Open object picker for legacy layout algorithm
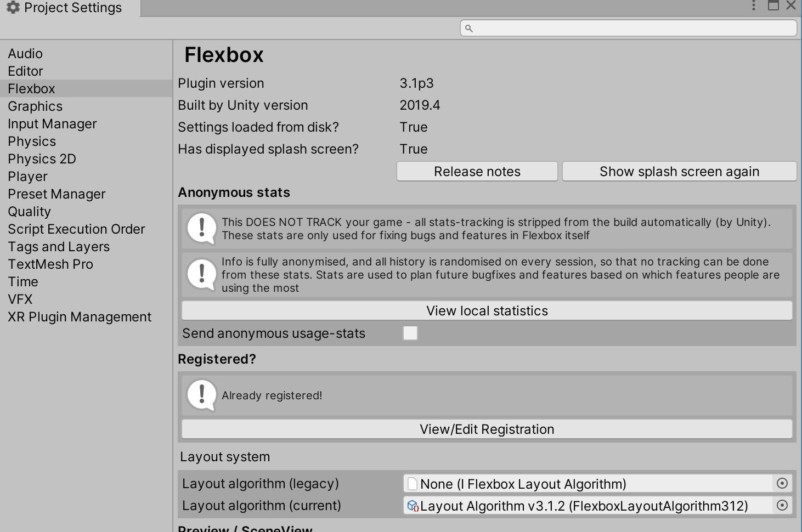 (x=782, y=483)
